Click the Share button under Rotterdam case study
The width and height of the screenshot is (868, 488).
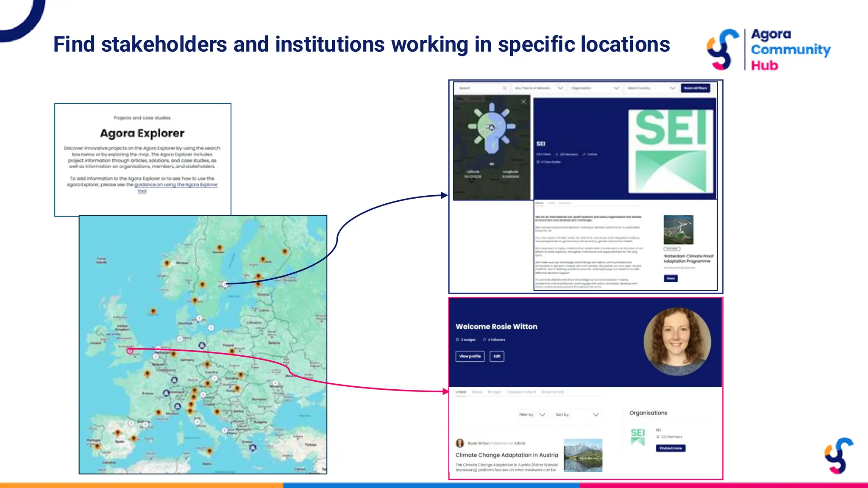pyautogui.click(x=670, y=278)
